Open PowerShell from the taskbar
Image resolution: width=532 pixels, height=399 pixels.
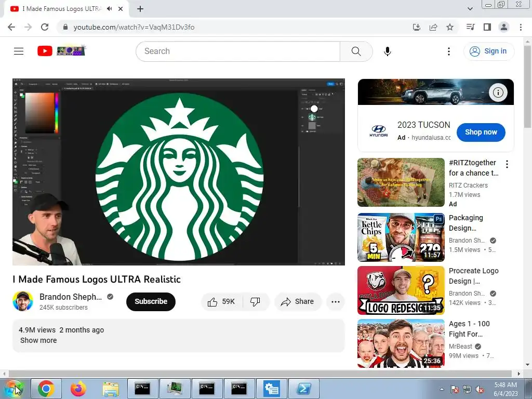tap(304, 389)
